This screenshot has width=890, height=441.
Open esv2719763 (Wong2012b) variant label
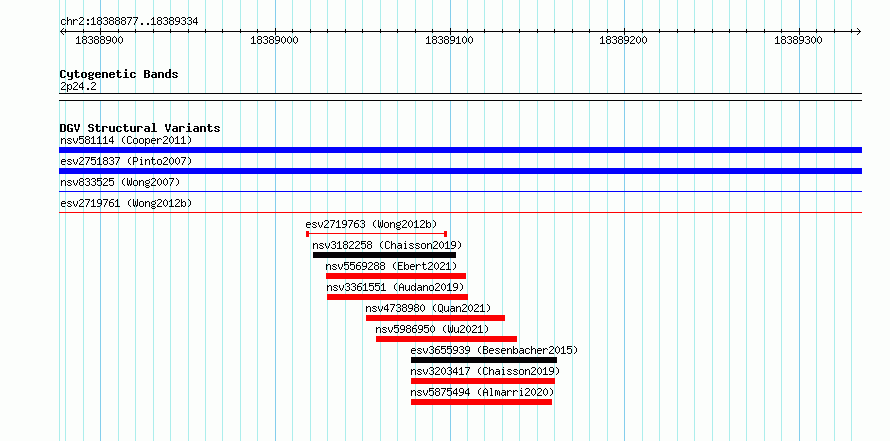(x=371, y=224)
